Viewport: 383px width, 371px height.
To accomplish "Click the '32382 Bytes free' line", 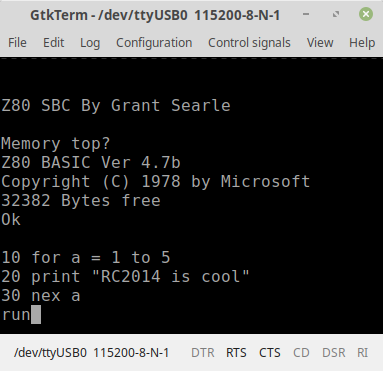I will (81, 201).
